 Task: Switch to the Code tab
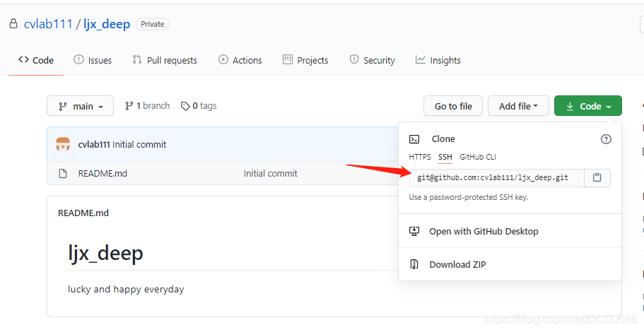[36, 60]
